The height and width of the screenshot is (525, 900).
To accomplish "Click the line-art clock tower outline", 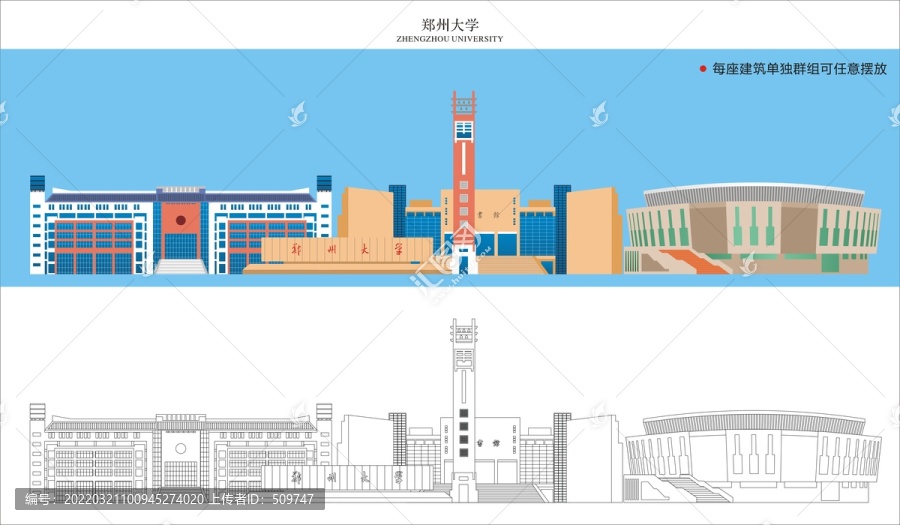I will [x=464, y=410].
